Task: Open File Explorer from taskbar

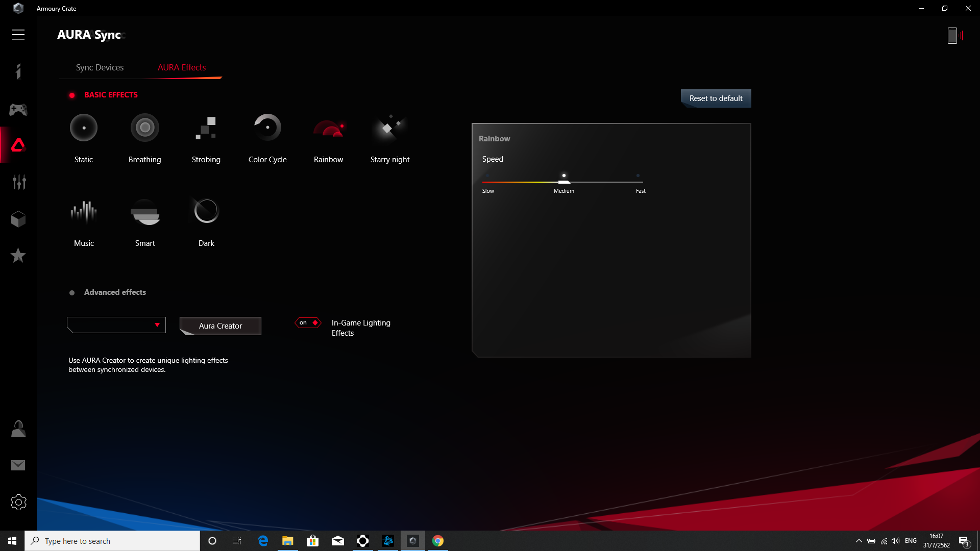Action: pyautogui.click(x=288, y=541)
